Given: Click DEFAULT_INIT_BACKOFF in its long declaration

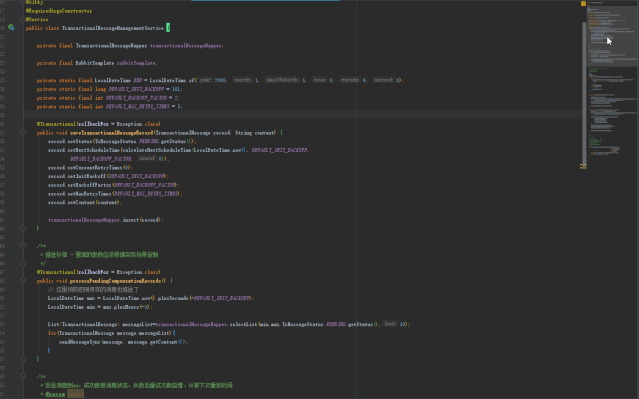Looking at the screenshot, I should [x=136, y=89].
